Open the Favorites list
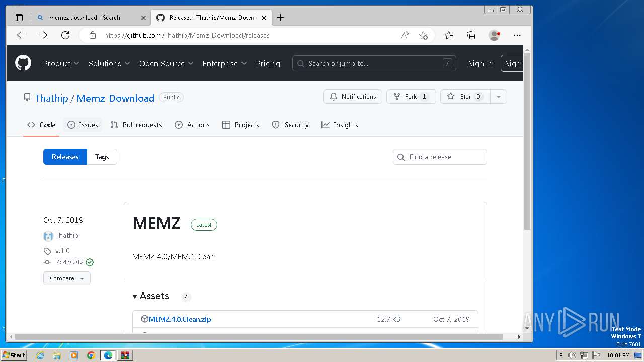Viewport: 644px width, 362px height. tap(449, 35)
